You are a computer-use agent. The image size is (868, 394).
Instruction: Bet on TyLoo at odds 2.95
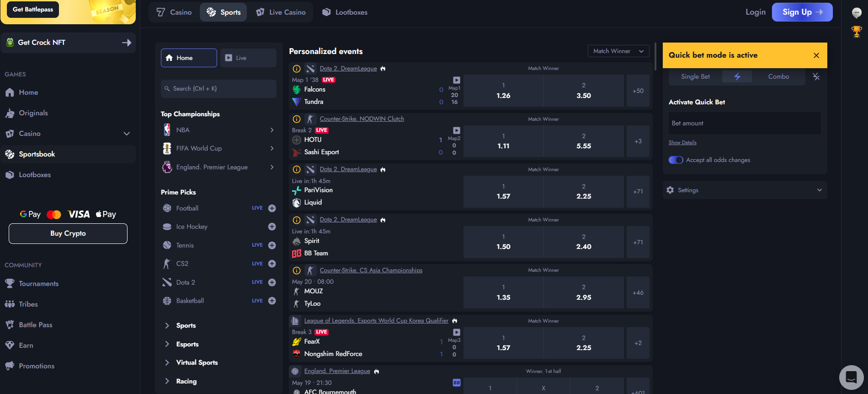(584, 292)
